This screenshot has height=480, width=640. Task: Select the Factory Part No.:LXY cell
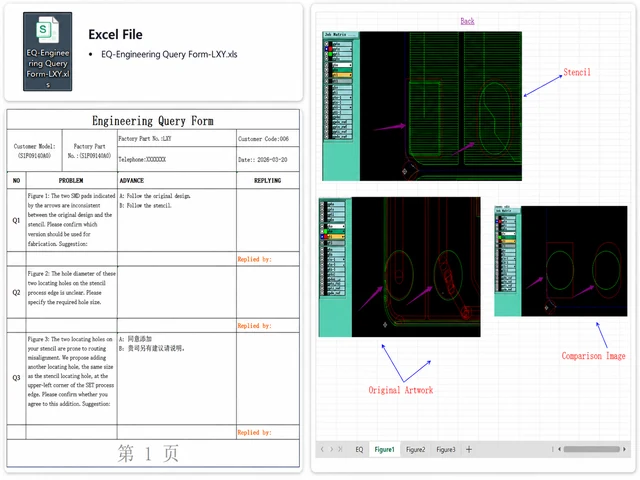click(177, 138)
